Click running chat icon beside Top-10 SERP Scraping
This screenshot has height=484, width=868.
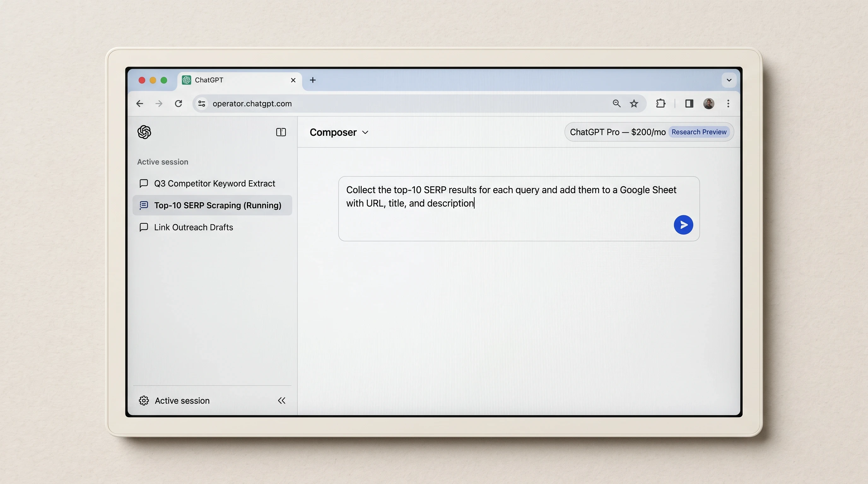144,205
